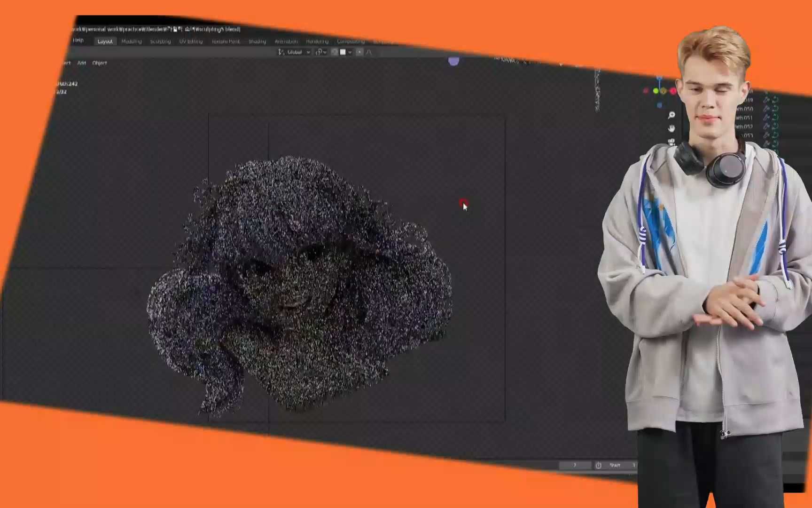This screenshot has width=812, height=508.
Task: Toggle the preview range clock icon
Action: click(598, 465)
